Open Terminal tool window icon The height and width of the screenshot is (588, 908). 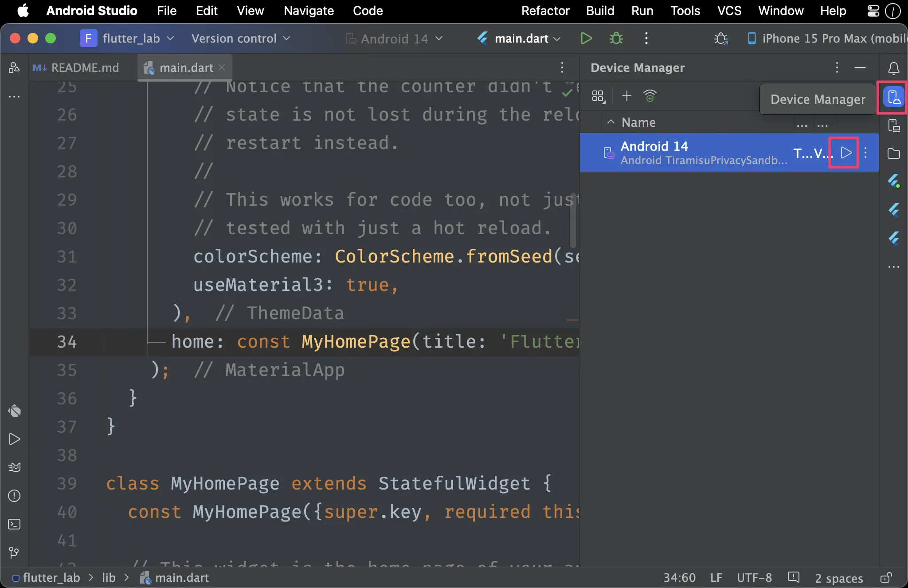coord(14,524)
